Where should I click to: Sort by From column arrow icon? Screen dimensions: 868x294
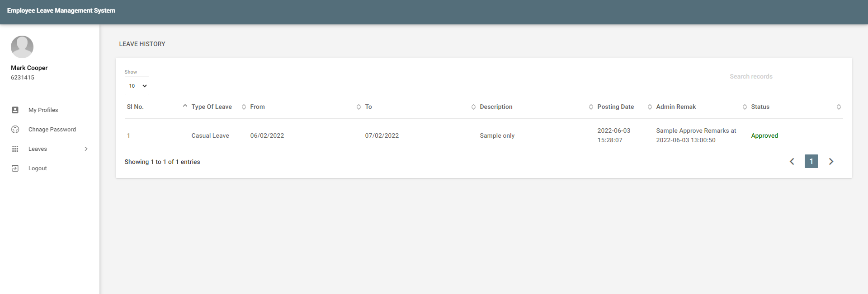tap(359, 107)
